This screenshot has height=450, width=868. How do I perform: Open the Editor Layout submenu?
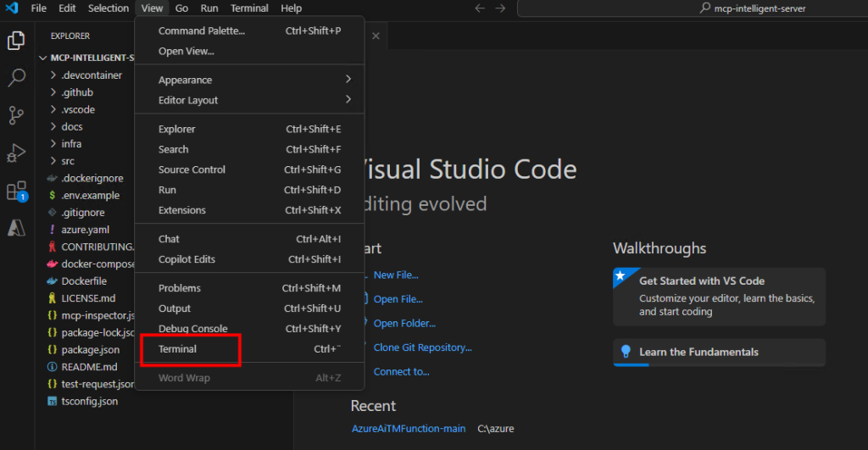pyautogui.click(x=249, y=100)
